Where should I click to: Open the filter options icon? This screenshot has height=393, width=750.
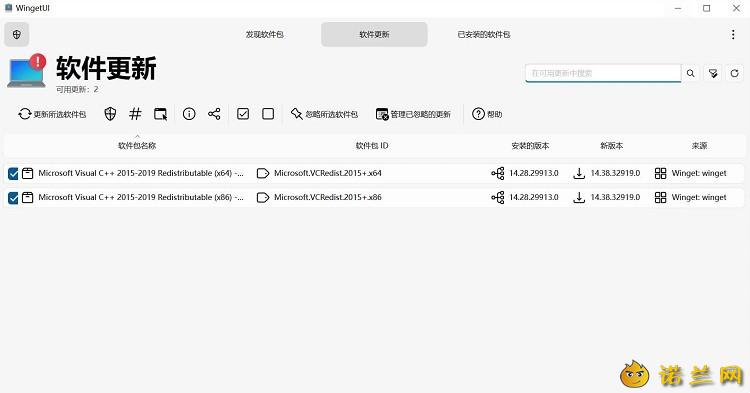pos(713,73)
